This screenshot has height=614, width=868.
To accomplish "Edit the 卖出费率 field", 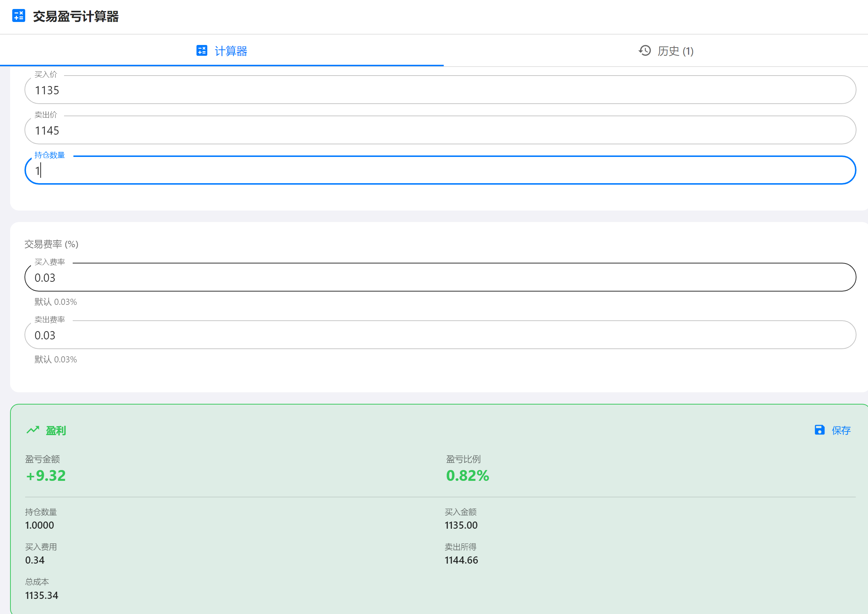I will coord(440,335).
